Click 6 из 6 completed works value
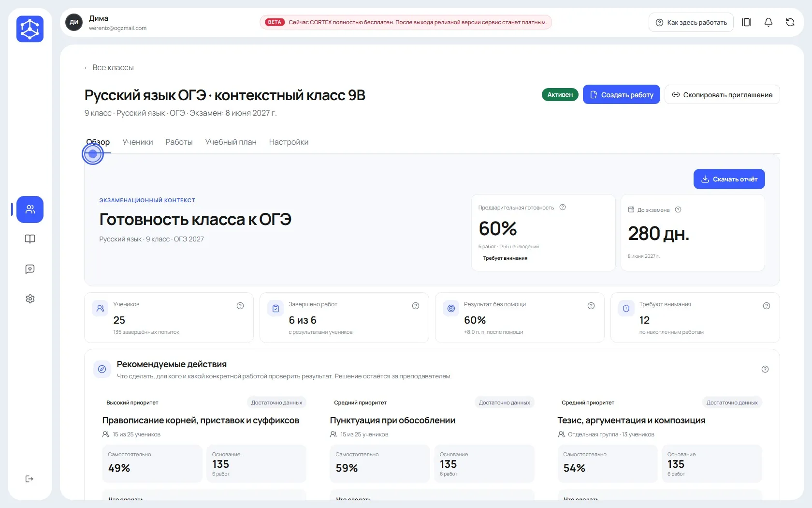 (x=303, y=320)
